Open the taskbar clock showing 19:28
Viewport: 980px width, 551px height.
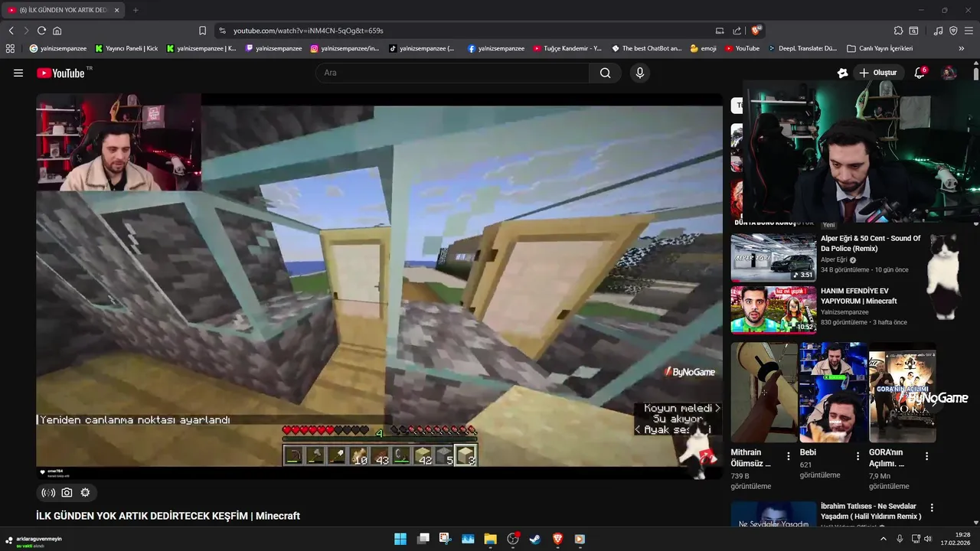pyautogui.click(x=955, y=539)
